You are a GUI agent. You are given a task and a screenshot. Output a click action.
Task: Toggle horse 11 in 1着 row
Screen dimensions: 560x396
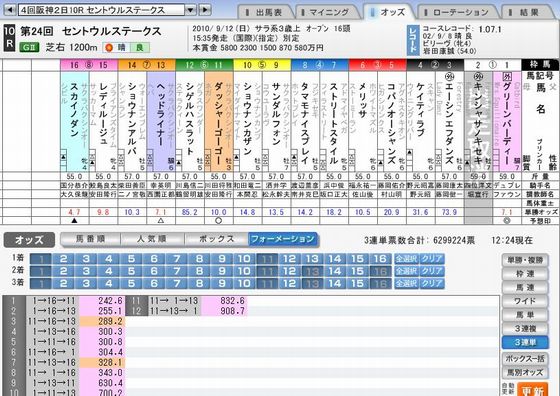pyautogui.click(x=267, y=259)
